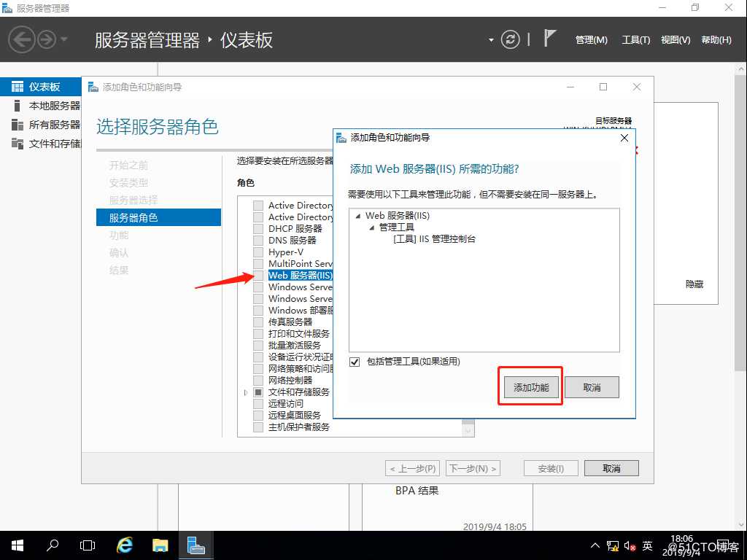Click the 英 input language indicator

pyautogui.click(x=648, y=545)
